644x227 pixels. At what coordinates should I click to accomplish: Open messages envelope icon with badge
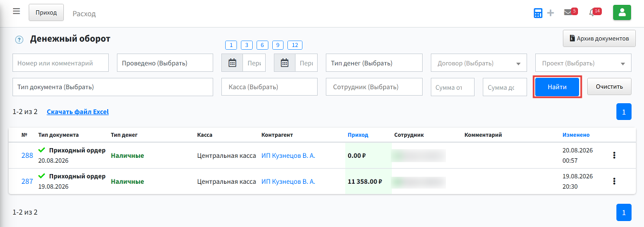coord(568,12)
